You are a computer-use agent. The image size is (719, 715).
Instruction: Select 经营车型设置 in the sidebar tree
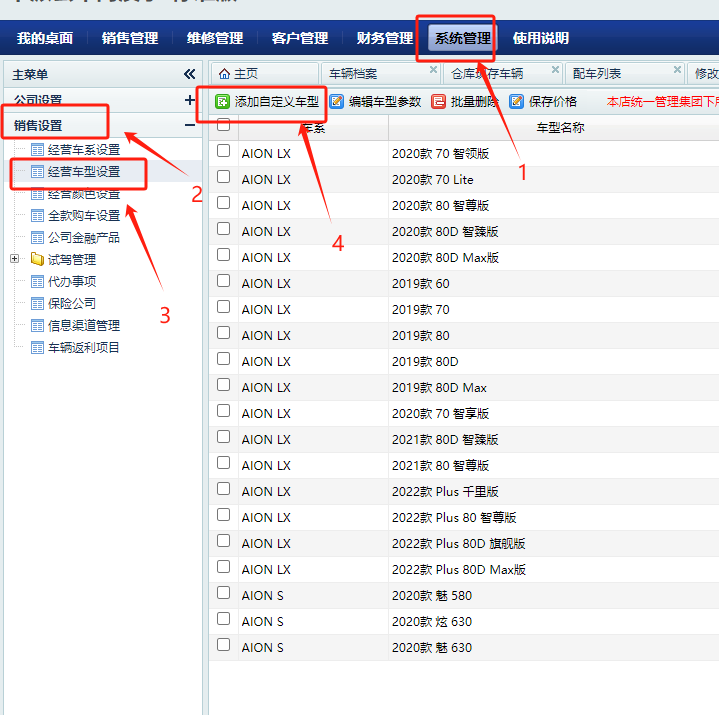tap(84, 172)
